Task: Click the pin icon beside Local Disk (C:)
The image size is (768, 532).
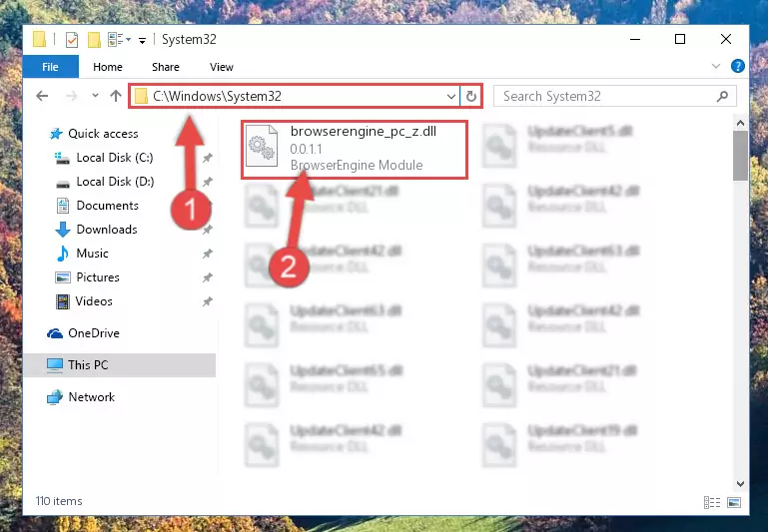Action: click(x=208, y=158)
